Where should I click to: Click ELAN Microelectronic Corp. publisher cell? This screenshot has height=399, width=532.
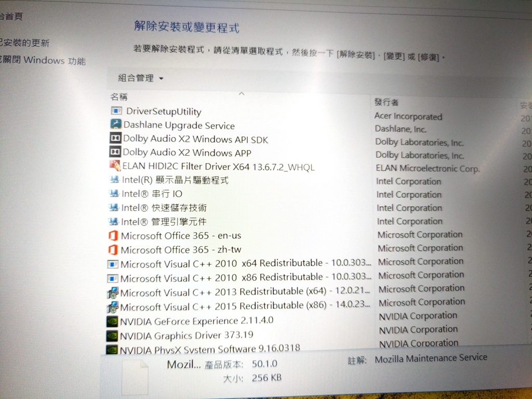pos(428,168)
